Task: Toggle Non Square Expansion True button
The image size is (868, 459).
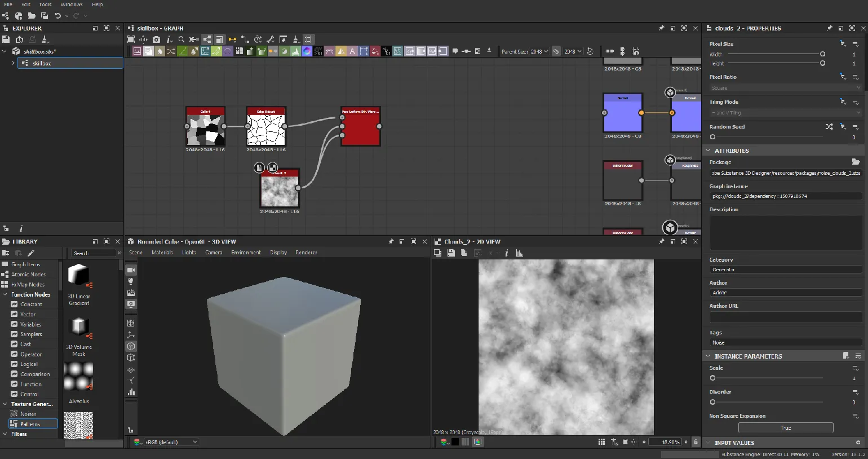Action: click(785, 427)
